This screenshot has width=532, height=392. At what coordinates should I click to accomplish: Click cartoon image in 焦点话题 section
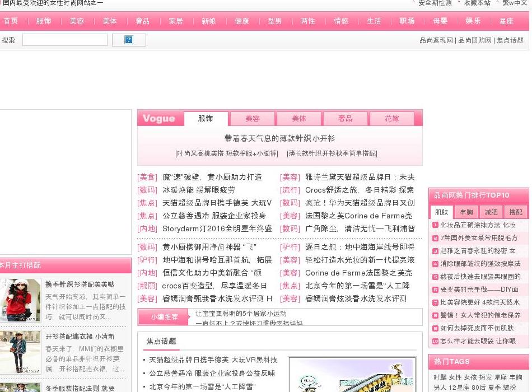coord(352,374)
